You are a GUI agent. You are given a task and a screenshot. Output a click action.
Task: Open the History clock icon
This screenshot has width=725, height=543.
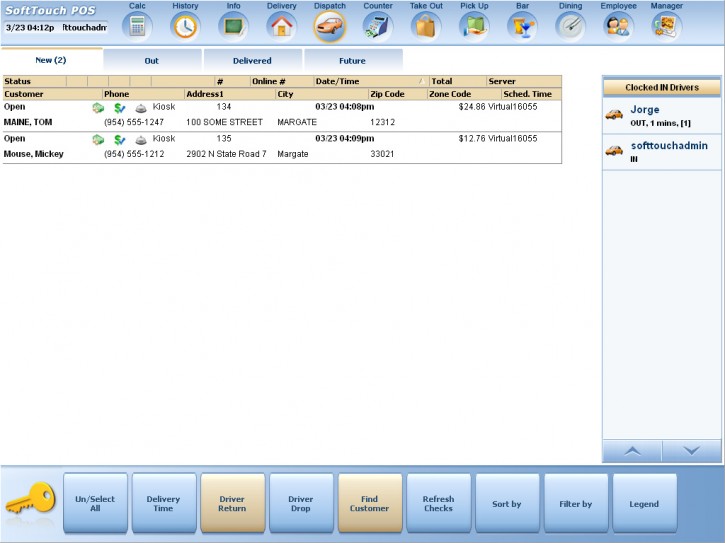tap(185, 26)
